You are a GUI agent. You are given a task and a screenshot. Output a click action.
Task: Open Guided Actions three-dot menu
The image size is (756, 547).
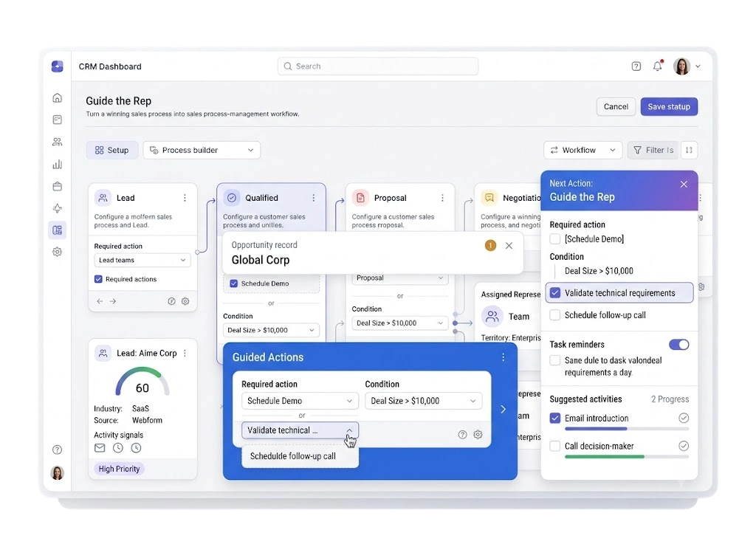point(504,357)
